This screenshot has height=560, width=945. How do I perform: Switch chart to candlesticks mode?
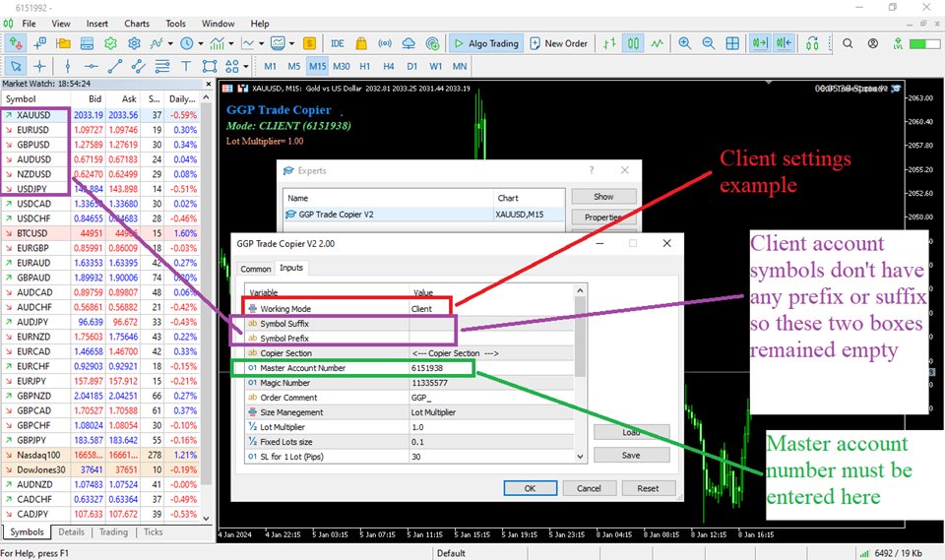(x=633, y=43)
